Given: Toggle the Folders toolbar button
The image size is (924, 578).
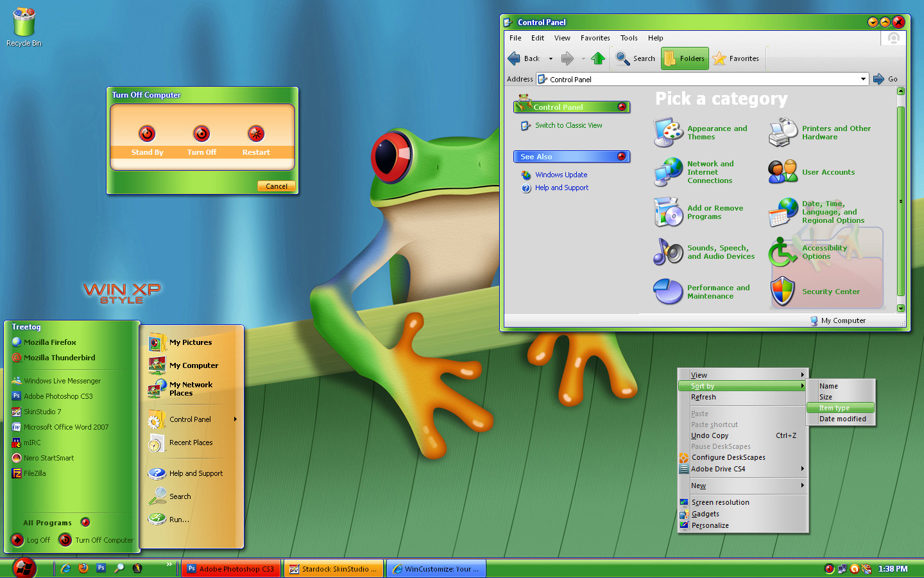Looking at the screenshot, I should point(685,58).
